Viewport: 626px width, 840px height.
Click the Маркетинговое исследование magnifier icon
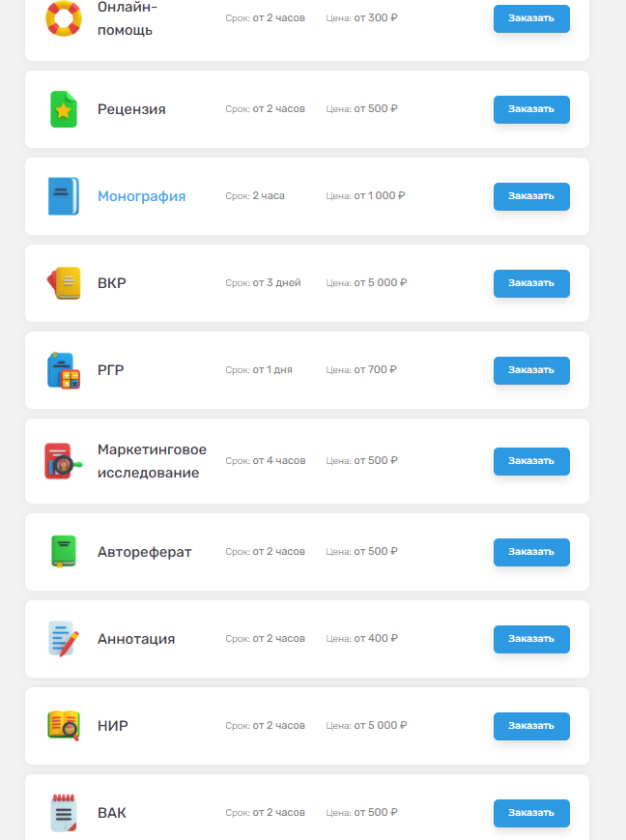(x=64, y=461)
